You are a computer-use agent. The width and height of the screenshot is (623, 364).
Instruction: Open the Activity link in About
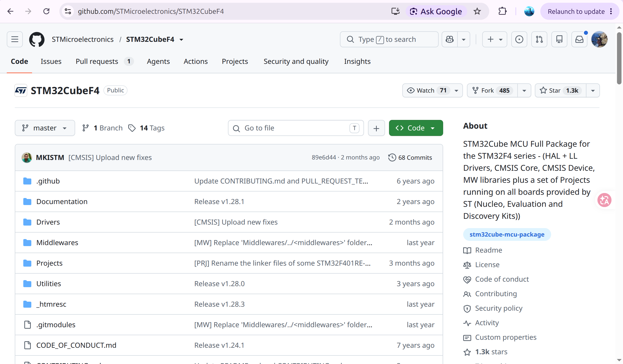pos(487,323)
